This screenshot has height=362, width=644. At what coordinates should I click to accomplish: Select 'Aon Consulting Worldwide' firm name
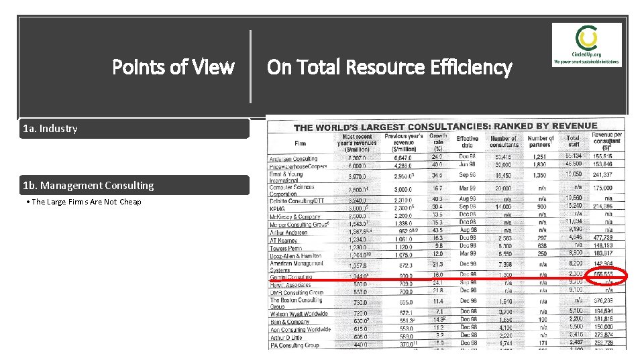coord(301,330)
